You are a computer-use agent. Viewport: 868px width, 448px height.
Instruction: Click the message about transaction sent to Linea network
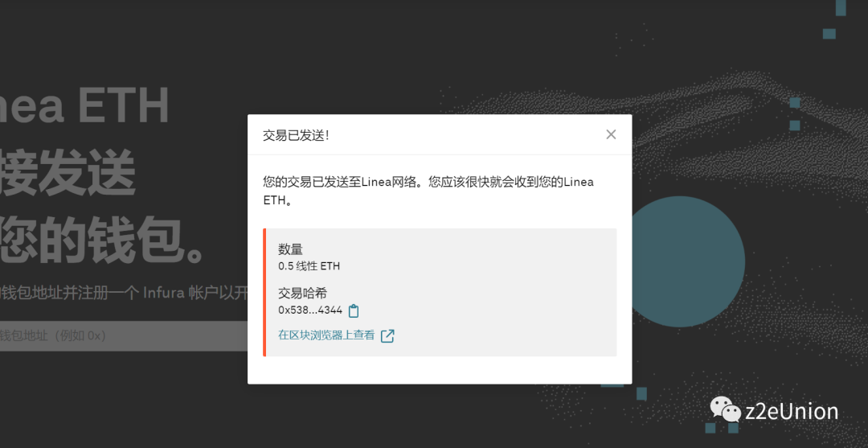pyautogui.click(x=428, y=191)
